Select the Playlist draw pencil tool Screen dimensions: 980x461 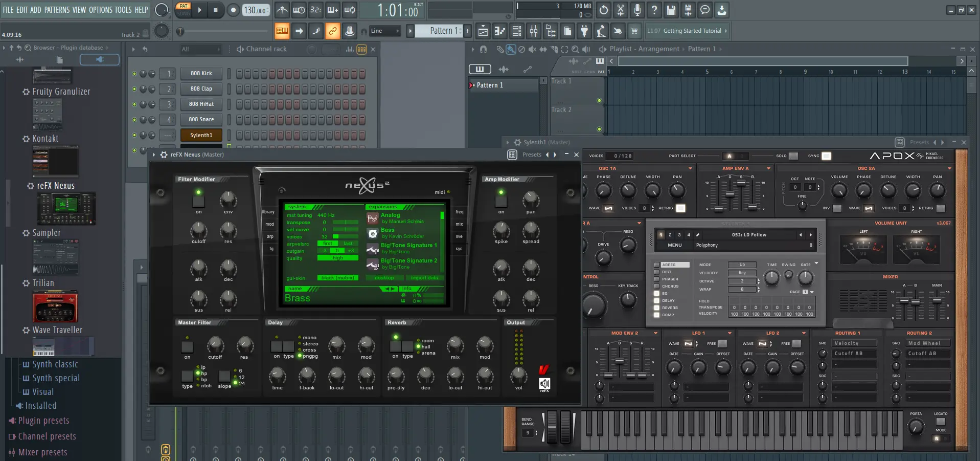click(500, 50)
